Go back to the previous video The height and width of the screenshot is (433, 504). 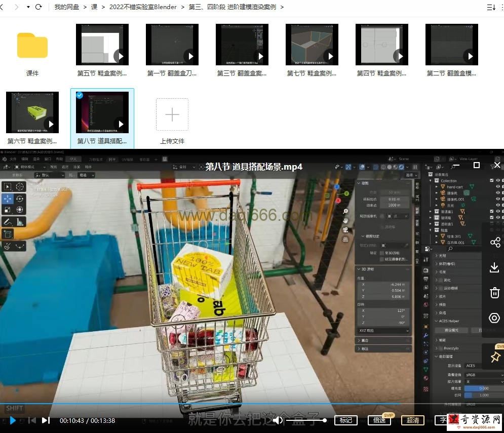32,420
